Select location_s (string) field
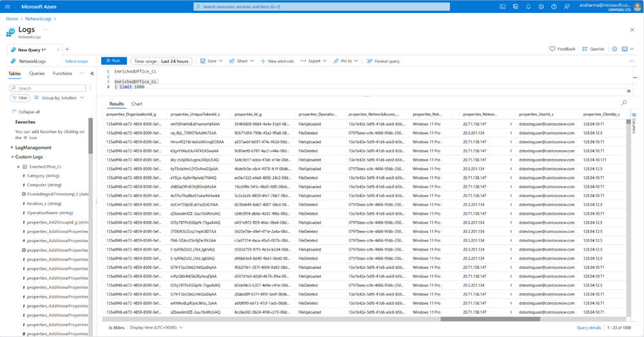The width and height of the screenshot is (644, 337). pos(44,204)
